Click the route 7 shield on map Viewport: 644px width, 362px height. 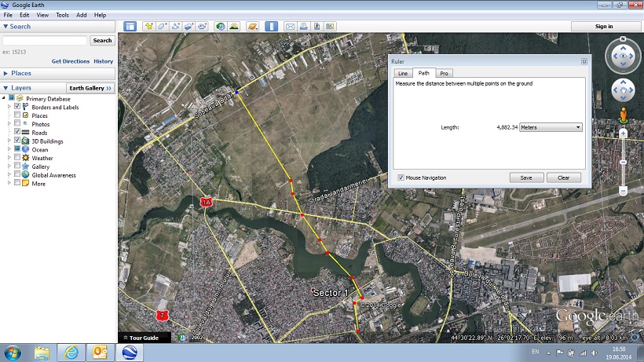[x=163, y=315]
